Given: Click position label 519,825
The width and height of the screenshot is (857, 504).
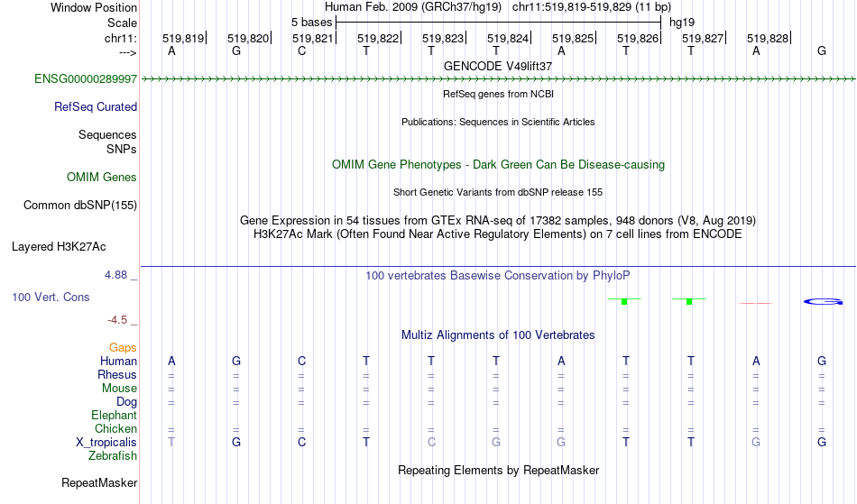Looking at the screenshot, I should pos(574,38).
